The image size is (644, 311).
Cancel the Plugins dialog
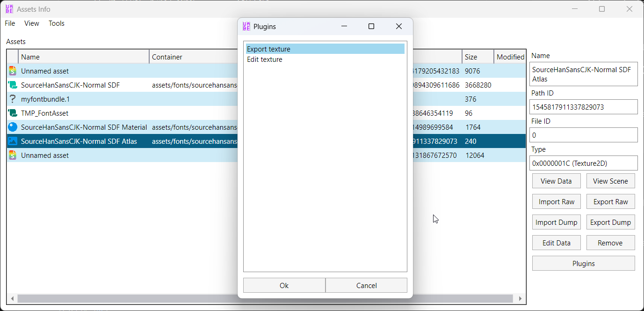coord(366,285)
